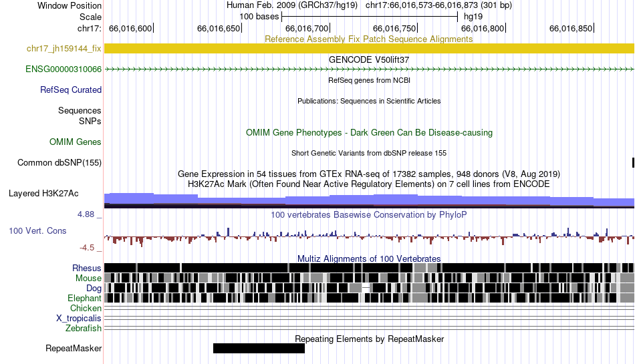Click 100 vertebrates Basewise Conservation title
Viewport: 635px width, 364px height.
tap(369, 215)
